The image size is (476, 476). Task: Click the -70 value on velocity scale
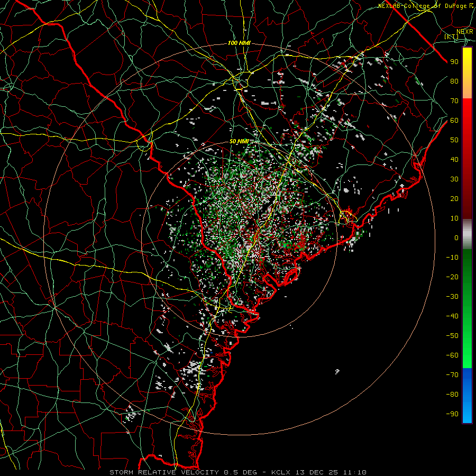[452, 375]
